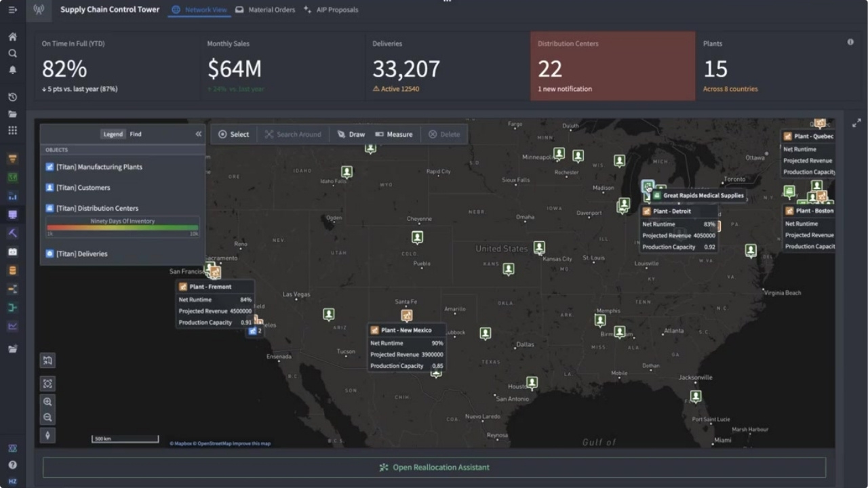Open the notifications bell in the sidebar
The height and width of the screenshot is (488, 868).
[12, 68]
